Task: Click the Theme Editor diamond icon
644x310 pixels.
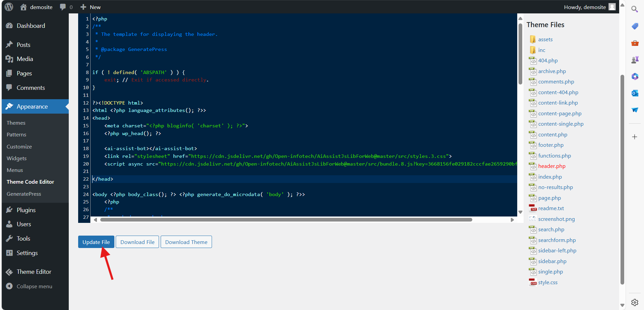Action: (9, 272)
